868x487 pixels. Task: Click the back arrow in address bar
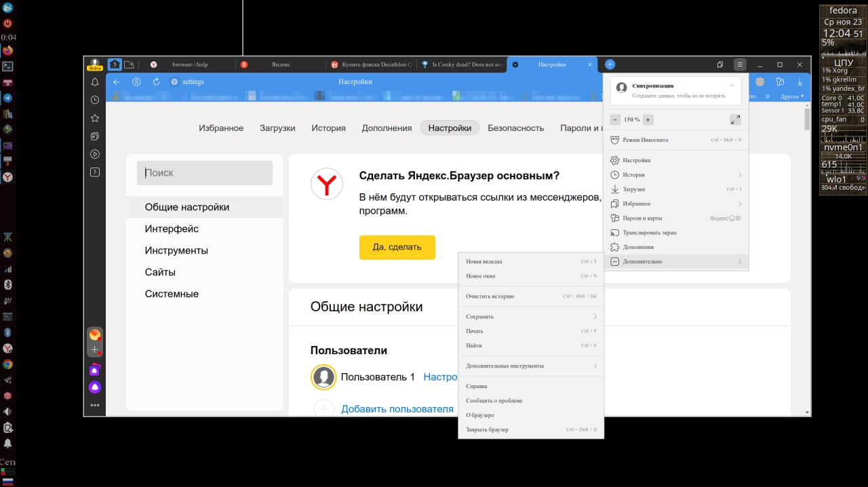117,81
